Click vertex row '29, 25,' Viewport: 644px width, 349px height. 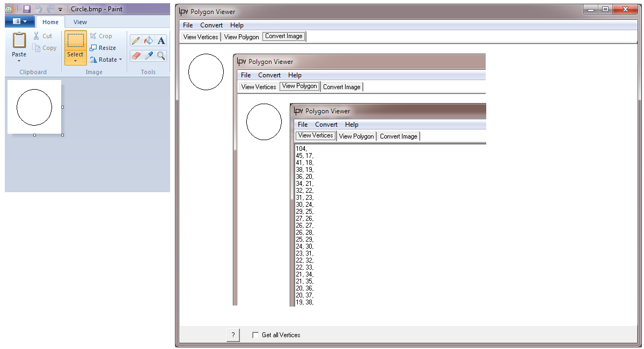coord(305,212)
